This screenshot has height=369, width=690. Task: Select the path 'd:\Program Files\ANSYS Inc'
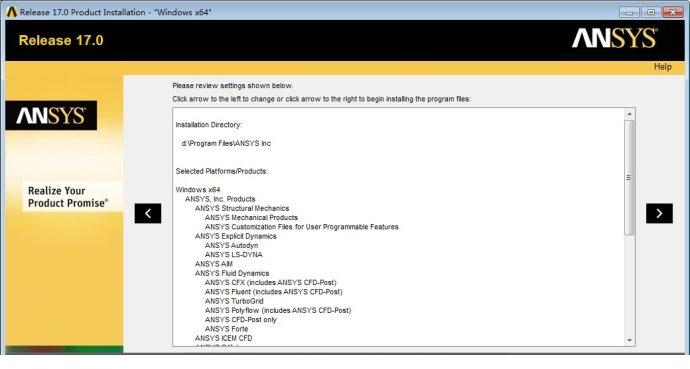click(226, 143)
